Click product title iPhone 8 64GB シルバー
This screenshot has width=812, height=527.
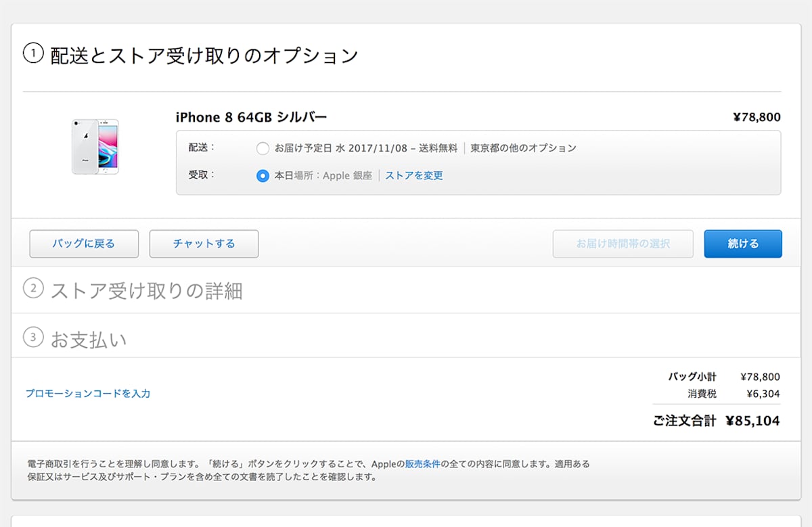251,117
